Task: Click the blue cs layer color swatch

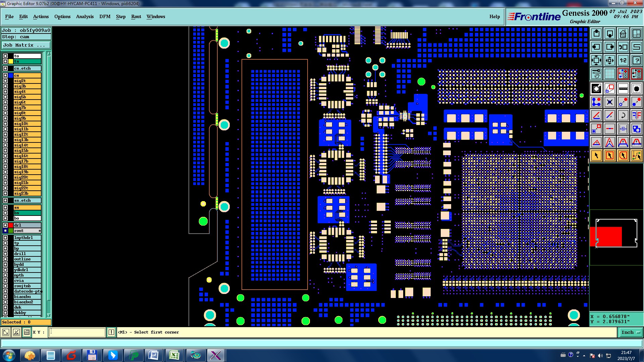Action: (x=11, y=75)
